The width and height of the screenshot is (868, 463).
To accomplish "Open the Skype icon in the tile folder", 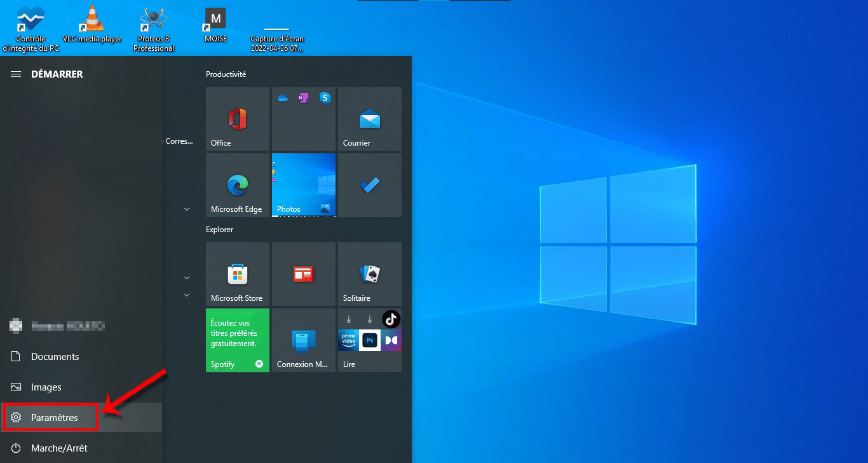I will pyautogui.click(x=325, y=97).
